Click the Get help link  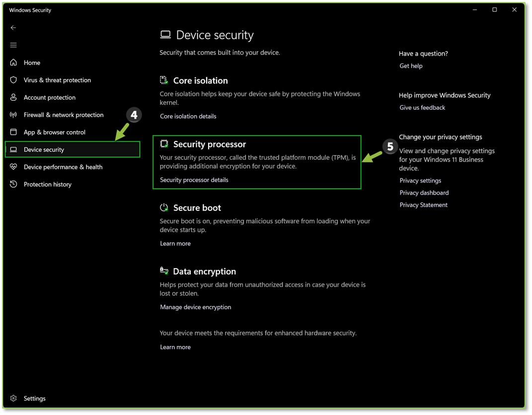tap(411, 66)
